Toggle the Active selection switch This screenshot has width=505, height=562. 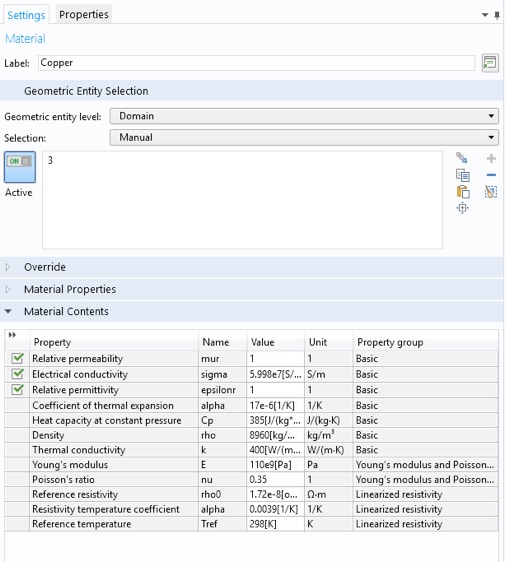coord(20,167)
